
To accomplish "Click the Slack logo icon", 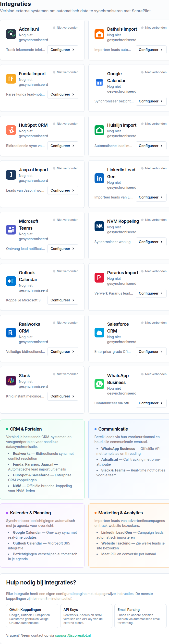I will [x=11, y=381].
